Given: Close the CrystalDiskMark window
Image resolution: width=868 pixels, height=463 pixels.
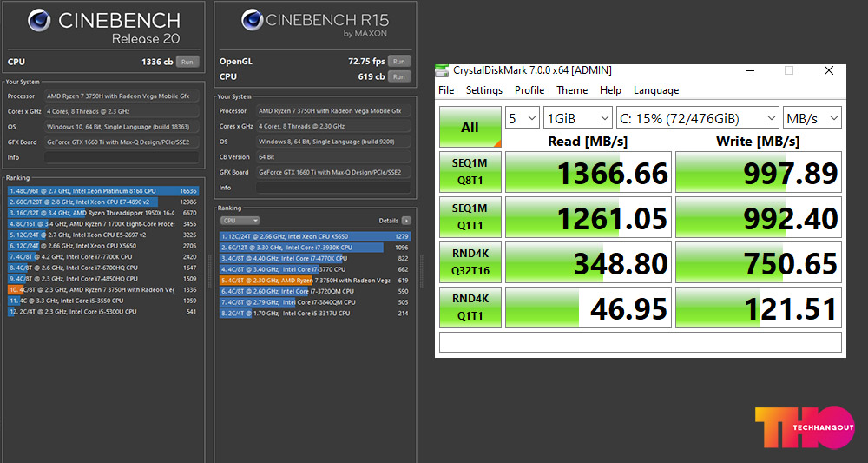Looking at the screenshot, I should point(829,71).
